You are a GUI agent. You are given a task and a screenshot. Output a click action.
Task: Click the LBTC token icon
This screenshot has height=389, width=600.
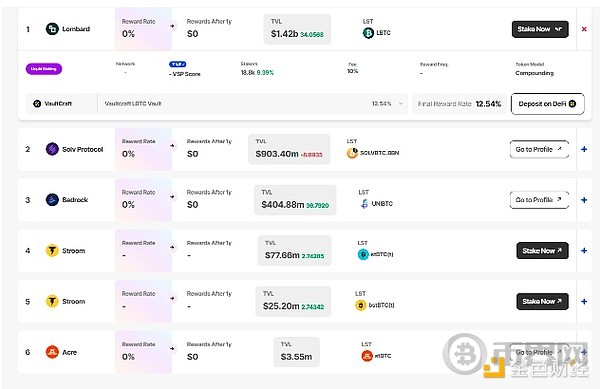pyautogui.click(x=368, y=33)
